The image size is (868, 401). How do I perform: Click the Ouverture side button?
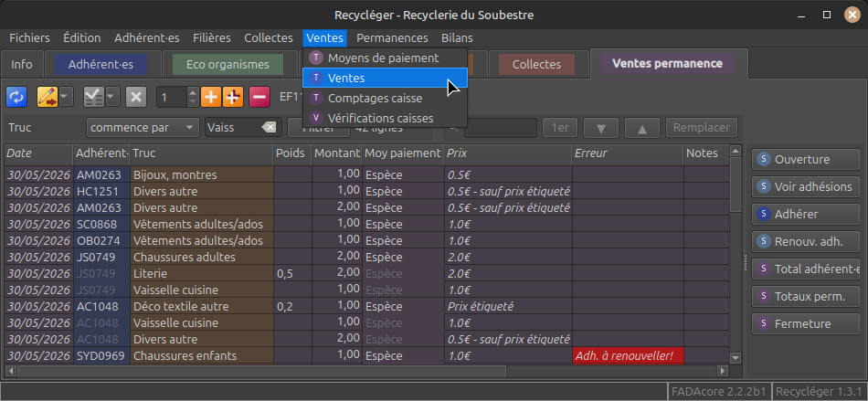coord(806,159)
